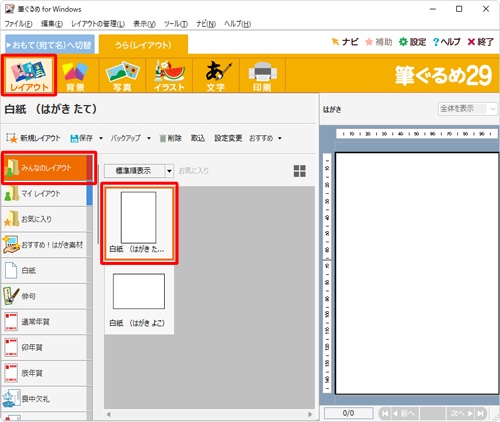500x422 pixels.
Task: Click 終了 to exit the app
Action: tap(480, 42)
